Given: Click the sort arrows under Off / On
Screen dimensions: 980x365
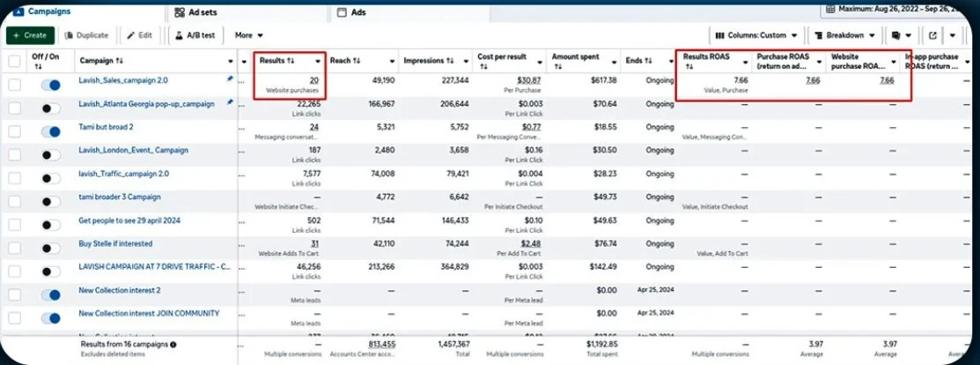Looking at the screenshot, I should pyautogui.click(x=38, y=66).
